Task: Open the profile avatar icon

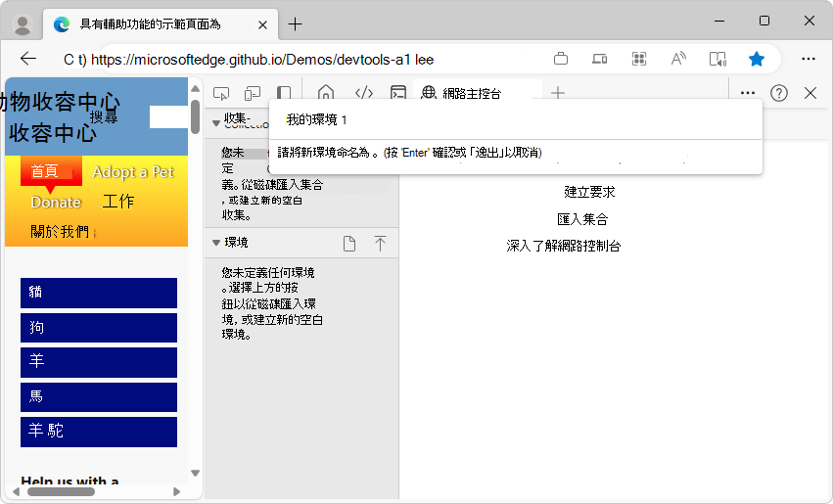Action: [23, 24]
